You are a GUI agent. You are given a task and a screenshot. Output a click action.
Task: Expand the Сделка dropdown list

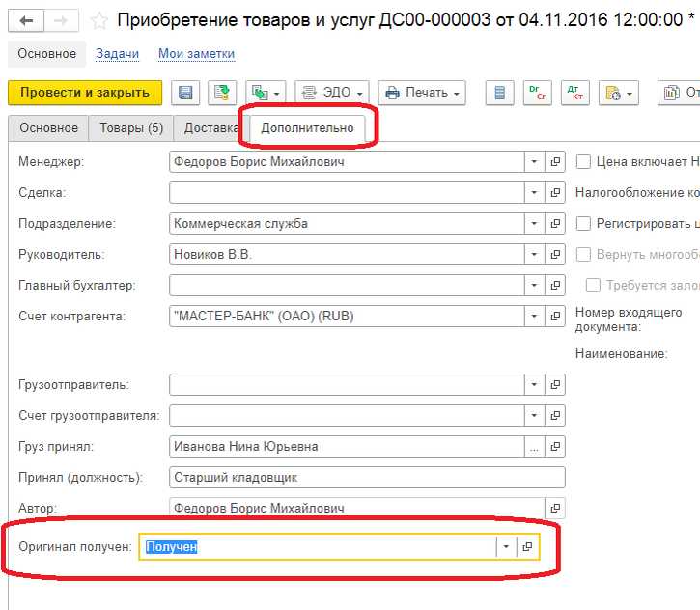click(x=534, y=192)
